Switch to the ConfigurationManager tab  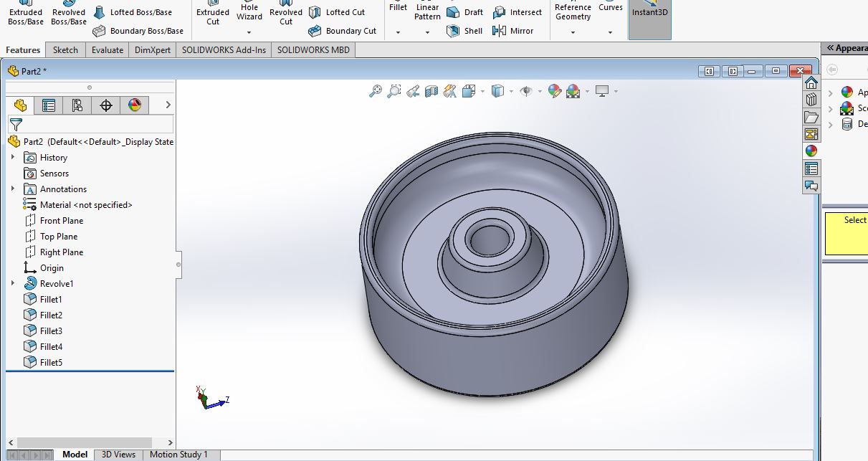77,105
